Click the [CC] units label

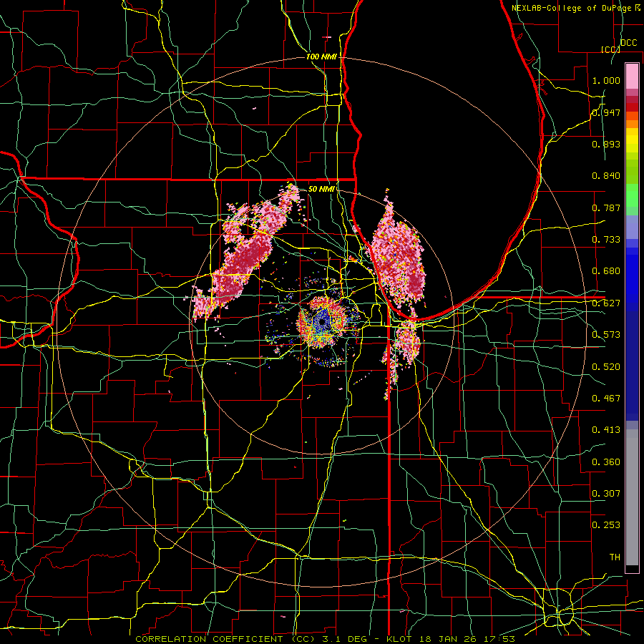point(611,49)
